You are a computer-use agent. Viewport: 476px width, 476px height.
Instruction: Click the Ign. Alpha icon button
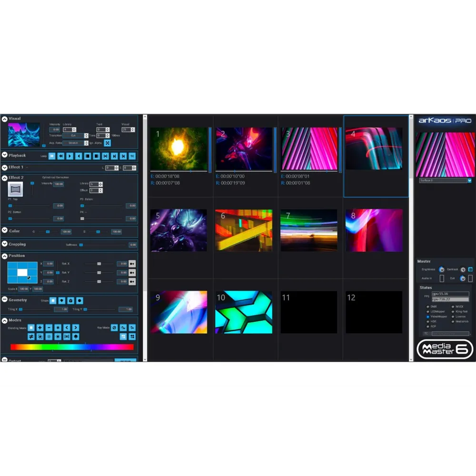(108, 142)
